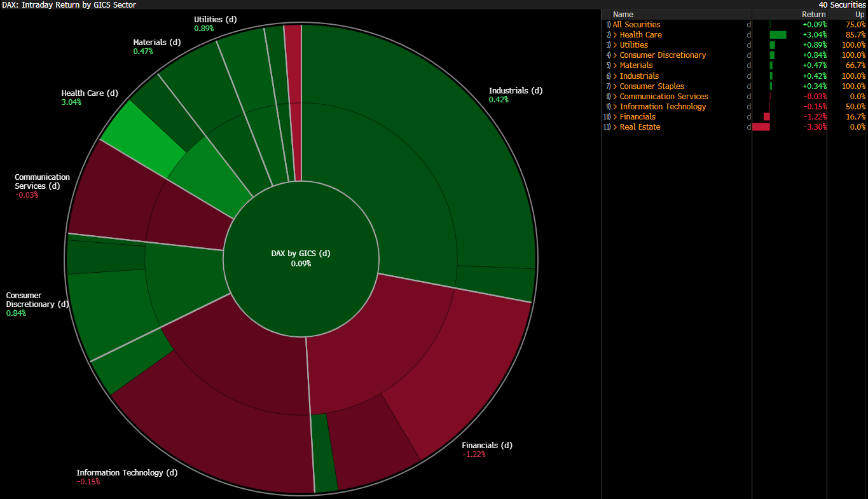Click the Materials (d) chart label
This screenshot has width=868, height=499.
pos(157,43)
